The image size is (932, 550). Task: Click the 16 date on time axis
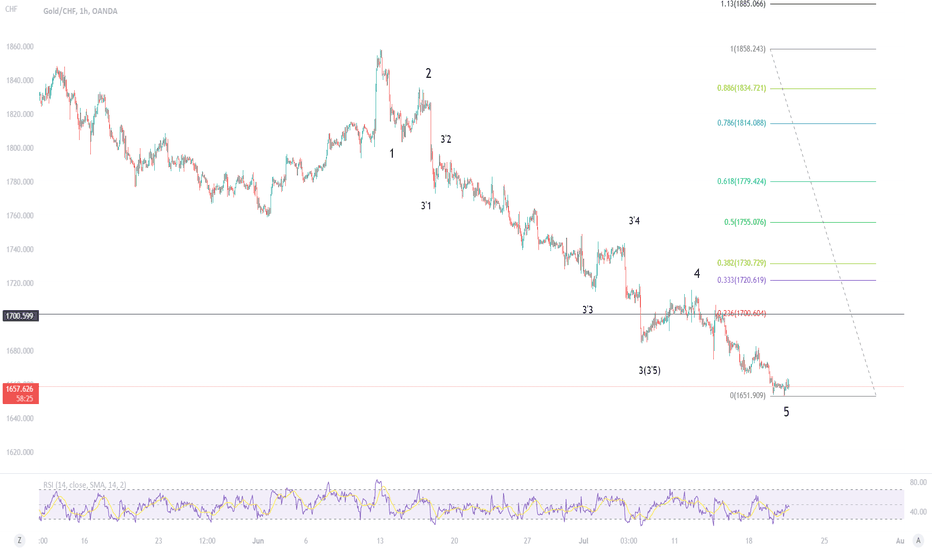tap(84, 541)
